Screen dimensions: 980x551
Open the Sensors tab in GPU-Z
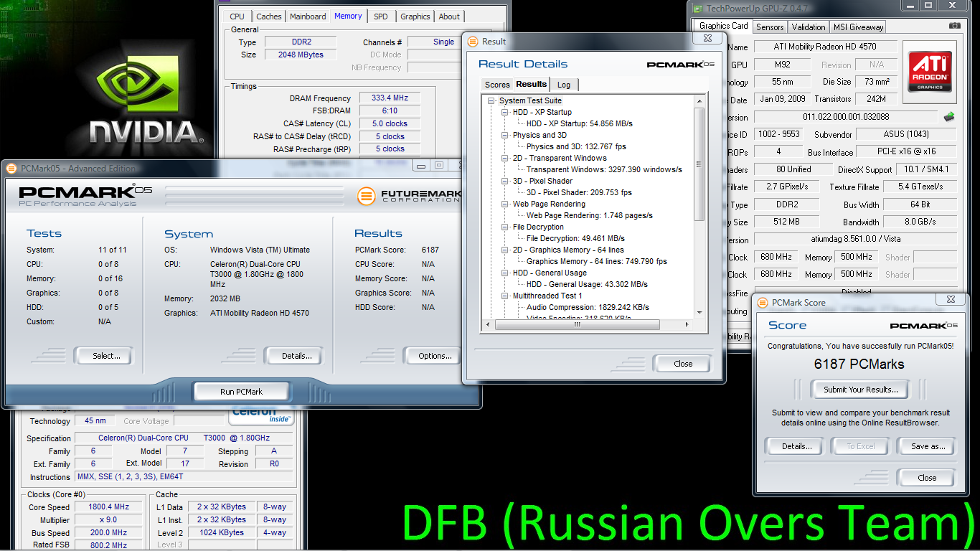(770, 27)
